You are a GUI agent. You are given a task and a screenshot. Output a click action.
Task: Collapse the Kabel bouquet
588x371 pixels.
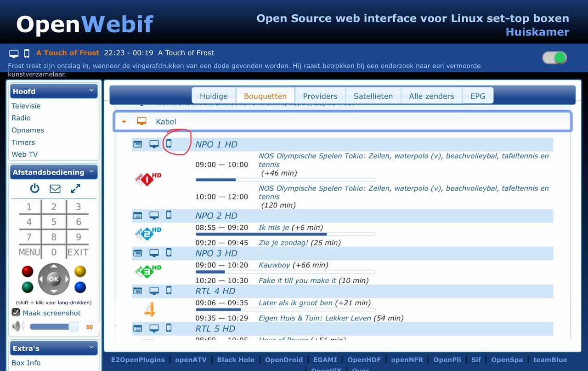124,122
